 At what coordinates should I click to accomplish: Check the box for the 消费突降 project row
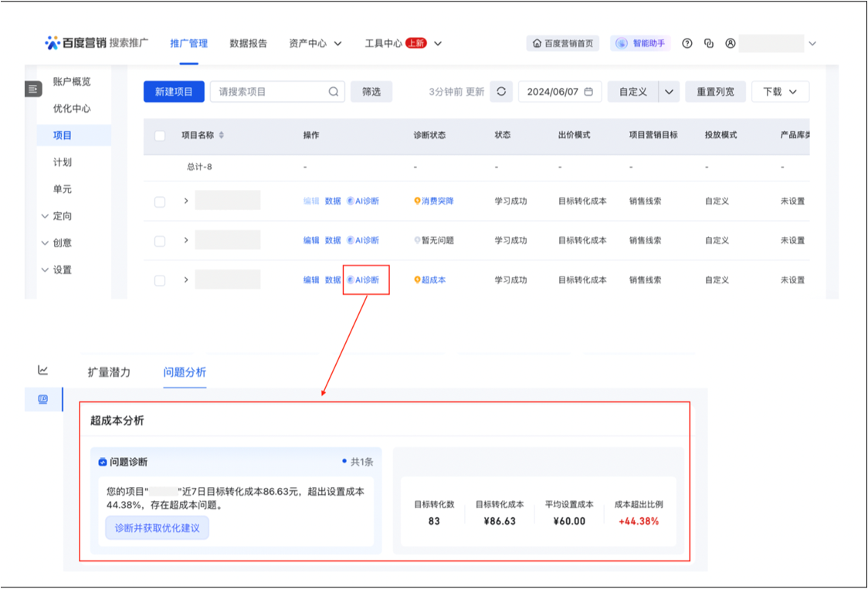[160, 201]
